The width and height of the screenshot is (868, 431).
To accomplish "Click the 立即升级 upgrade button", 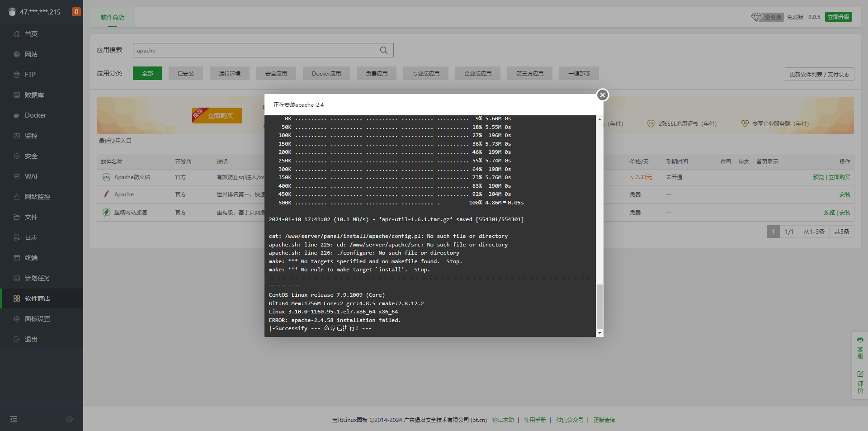I will click(x=839, y=17).
